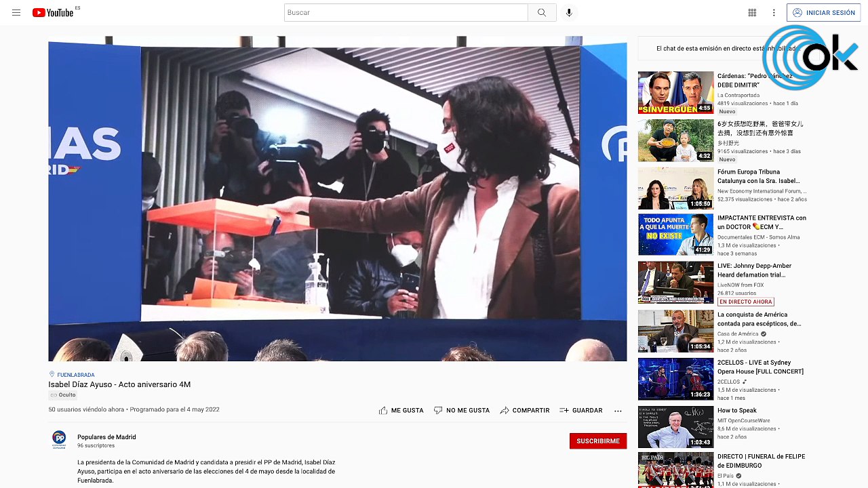Image resolution: width=868 pixels, height=488 pixels.
Task: Click the Oculto visibility badge
Action: point(63,395)
